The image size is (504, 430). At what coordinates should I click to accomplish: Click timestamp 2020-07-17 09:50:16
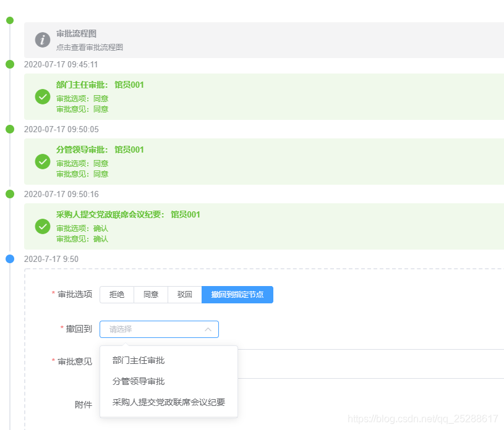point(61,194)
